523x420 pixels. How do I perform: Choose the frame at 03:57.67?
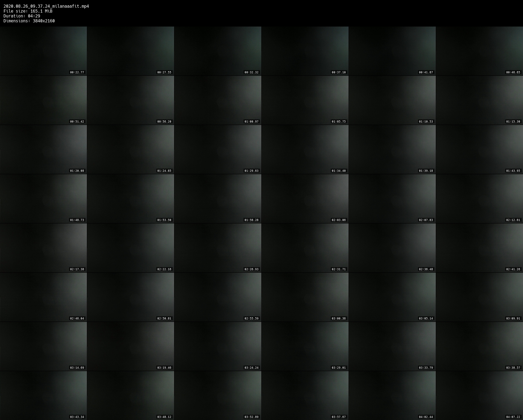[x=305, y=396]
